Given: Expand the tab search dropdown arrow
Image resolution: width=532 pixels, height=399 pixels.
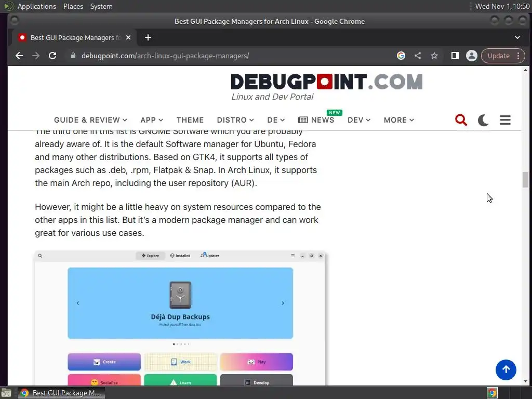Looking at the screenshot, I should click(517, 37).
